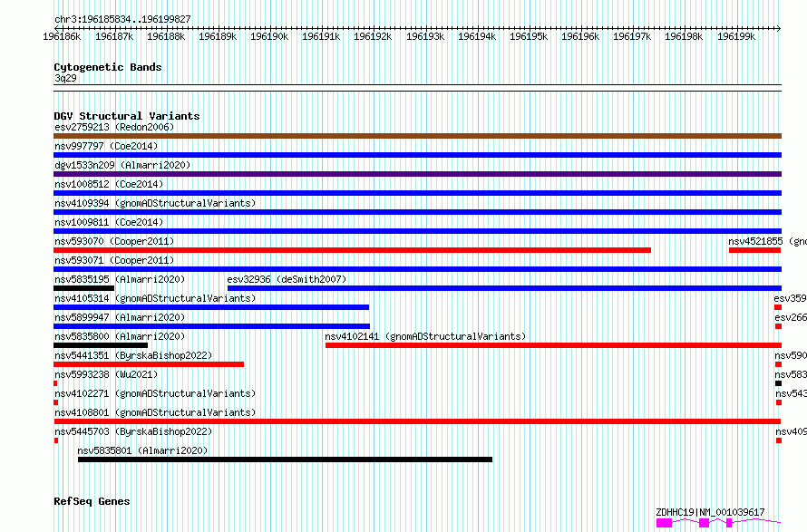Select nsv1009811 (Coe2014) label
807x532 pixels.
109,222
